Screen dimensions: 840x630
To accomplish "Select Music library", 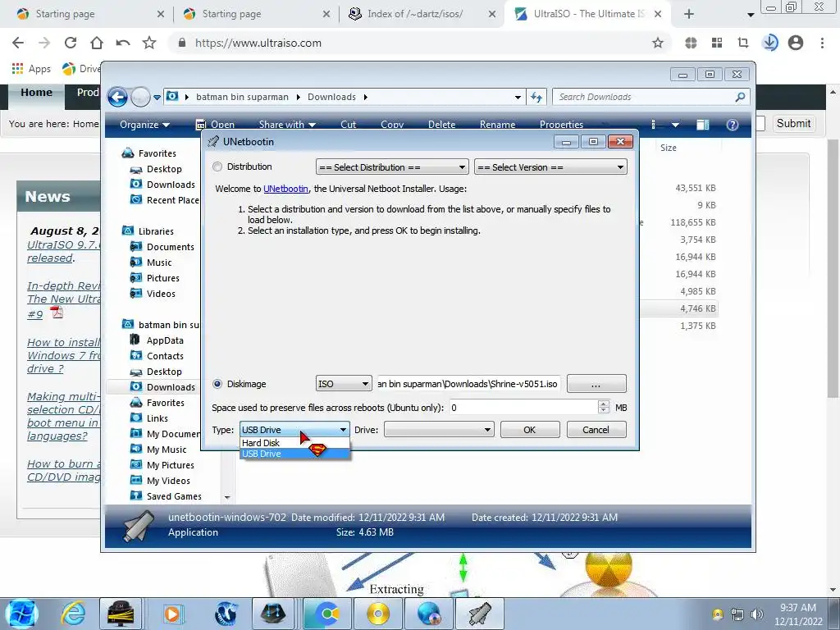I will [159, 262].
